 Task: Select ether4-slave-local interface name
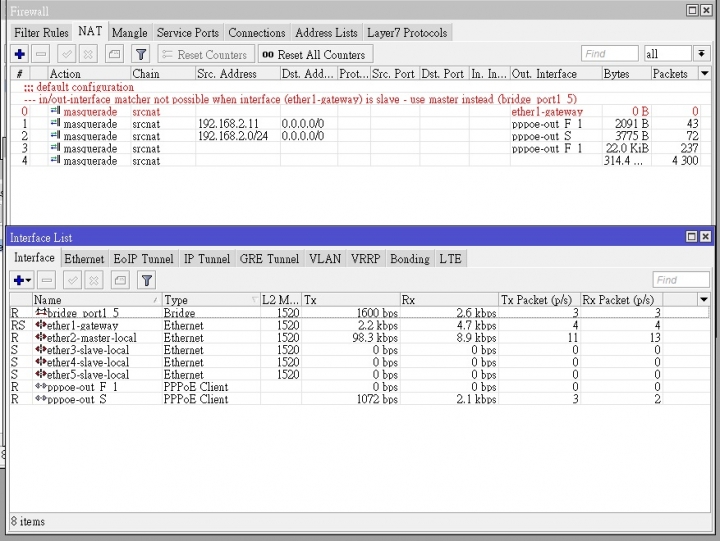coord(88,362)
